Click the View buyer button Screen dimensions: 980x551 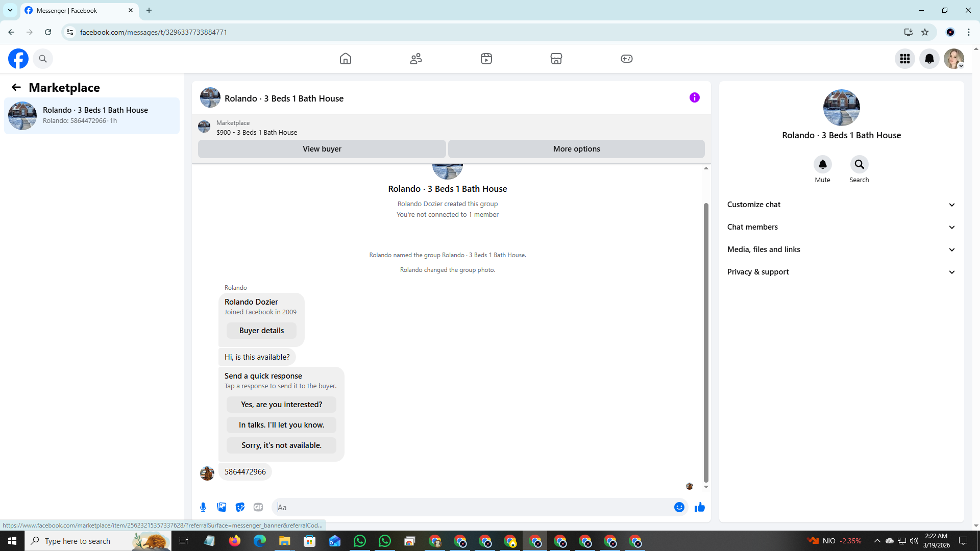coord(322,149)
